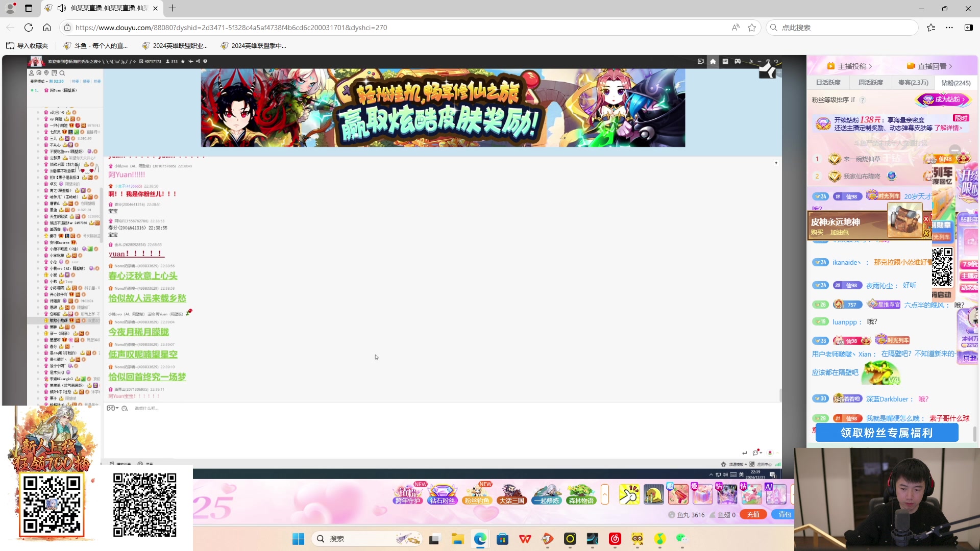980x551 pixels.
Task: Open a new browser tab
Action: click(x=173, y=8)
